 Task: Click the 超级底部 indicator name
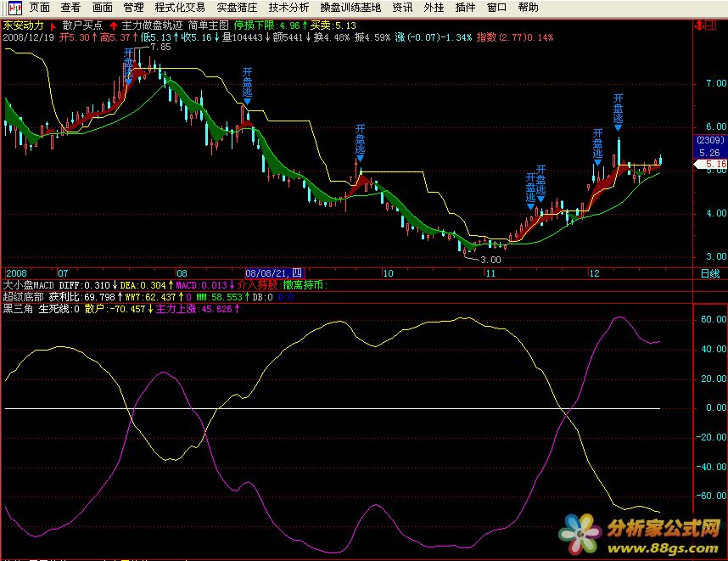pos(23,297)
